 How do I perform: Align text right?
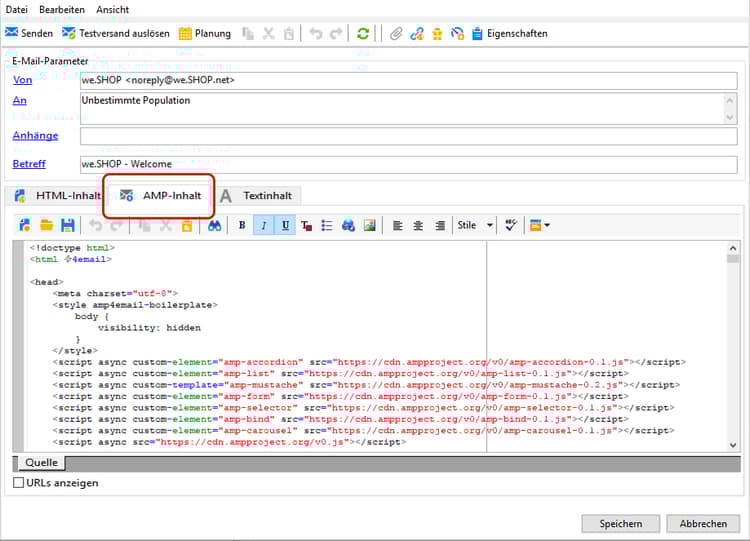point(440,225)
